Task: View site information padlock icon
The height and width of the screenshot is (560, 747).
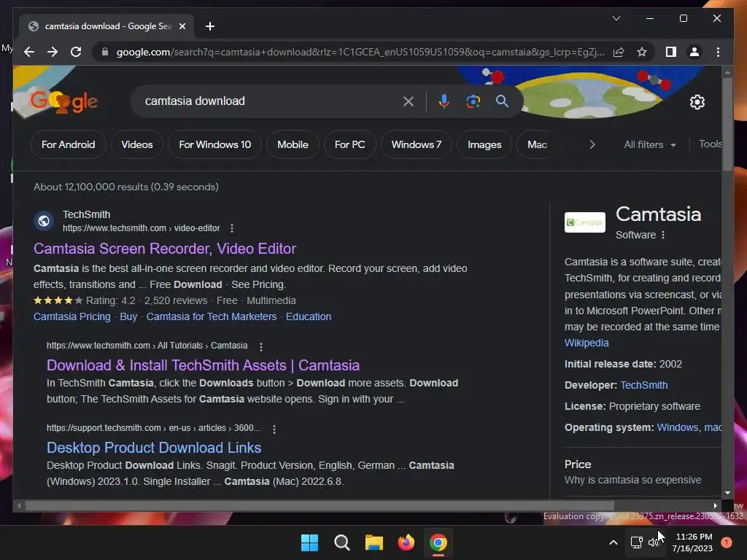Action: (x=105, y=52)
